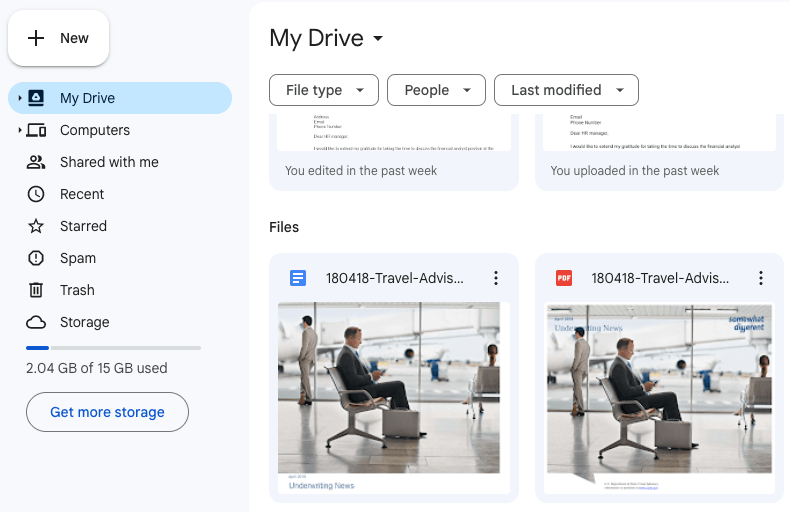Screen dimensions: 790x512
Task: Click the Starred star icon
Action: [37, 226]
